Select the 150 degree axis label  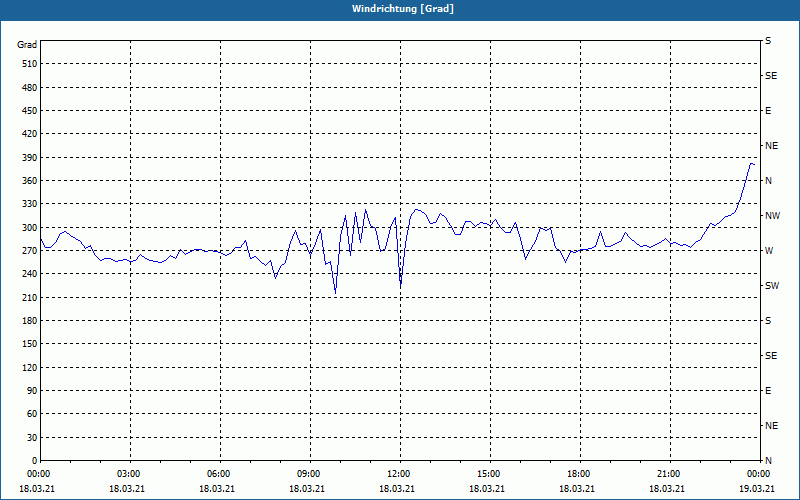point(30,344)
